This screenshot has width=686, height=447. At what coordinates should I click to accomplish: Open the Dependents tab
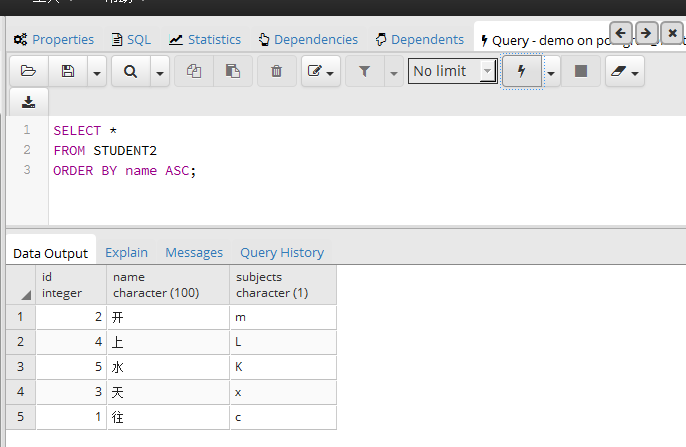[420, 40]
